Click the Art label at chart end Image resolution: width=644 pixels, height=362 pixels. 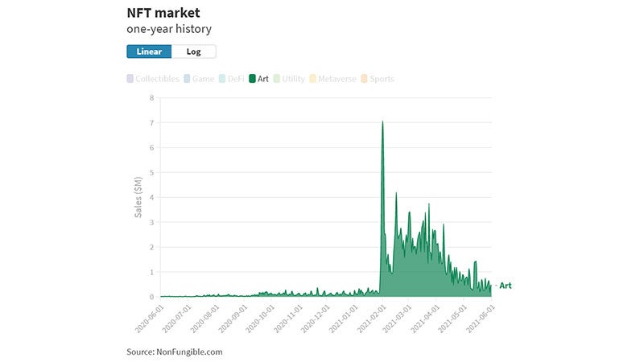[x=506, y=285]
